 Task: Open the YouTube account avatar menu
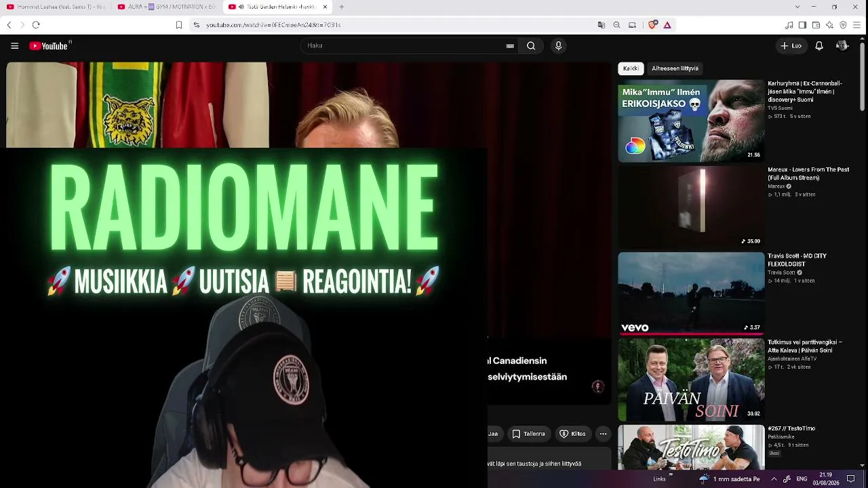(x=842, y=46)
